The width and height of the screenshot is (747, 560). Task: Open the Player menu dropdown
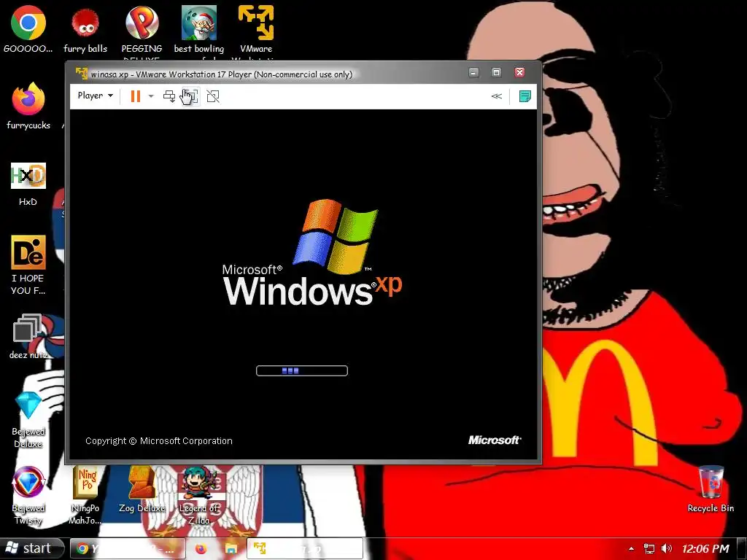click(96, 96)
